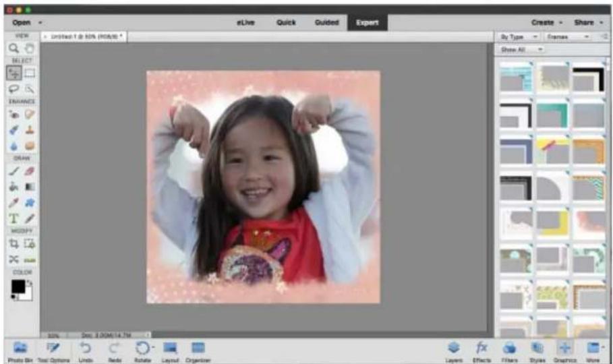
Task: Show the Layers panel
Action: click(453, 352)
